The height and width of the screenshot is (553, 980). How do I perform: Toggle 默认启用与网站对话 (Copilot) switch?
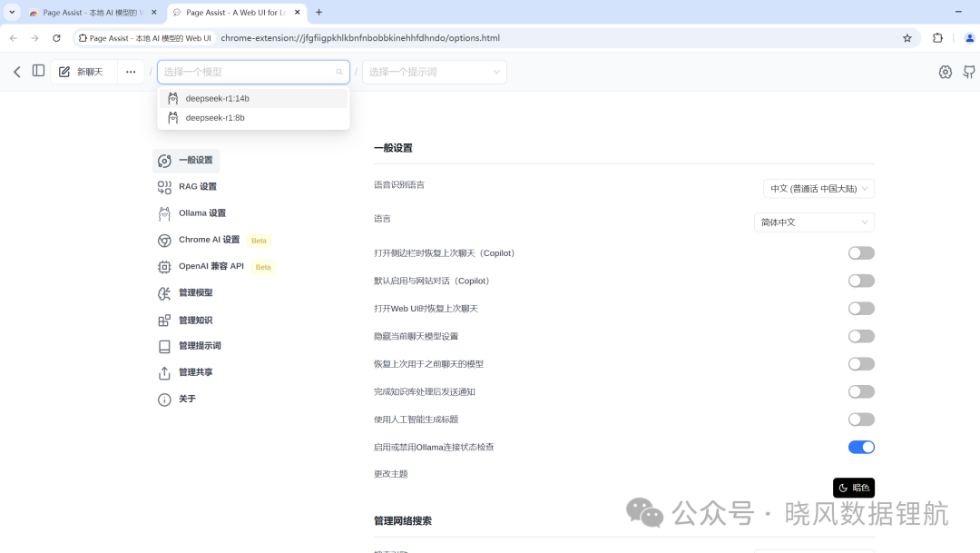[861, 281]
